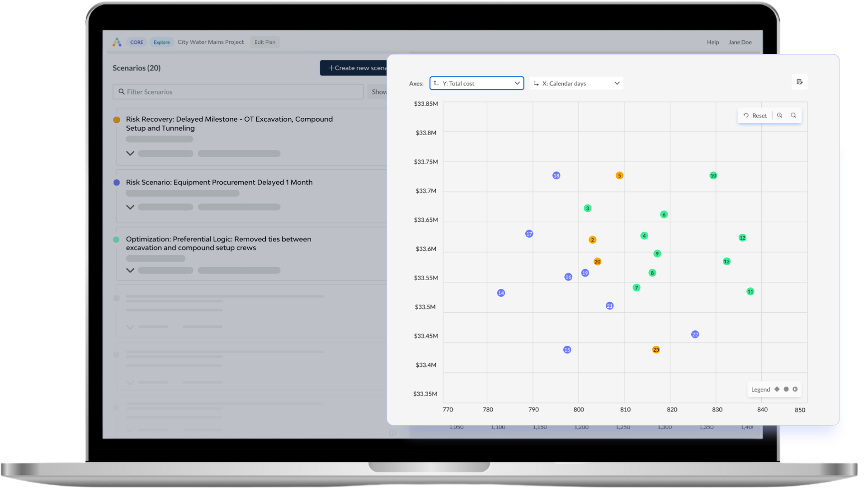Toggle the green status dot on the Optimization scenario
Image resolution: width=868 pixels, height=488 pixels.
[117, 239]
